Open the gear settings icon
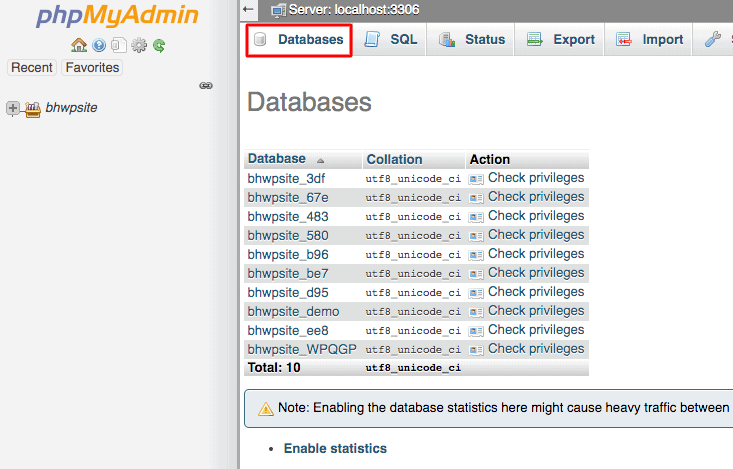Viewport: 733px width, 469px height. click(x=139, y=45)
